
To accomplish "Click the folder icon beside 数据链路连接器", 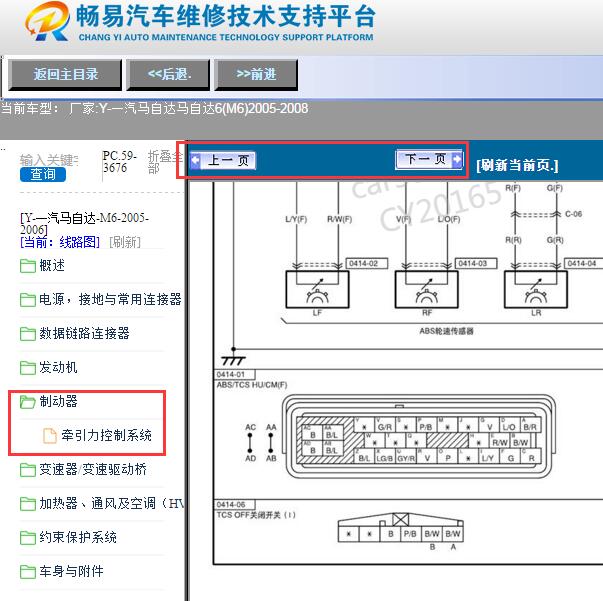I will pos(28,333).
